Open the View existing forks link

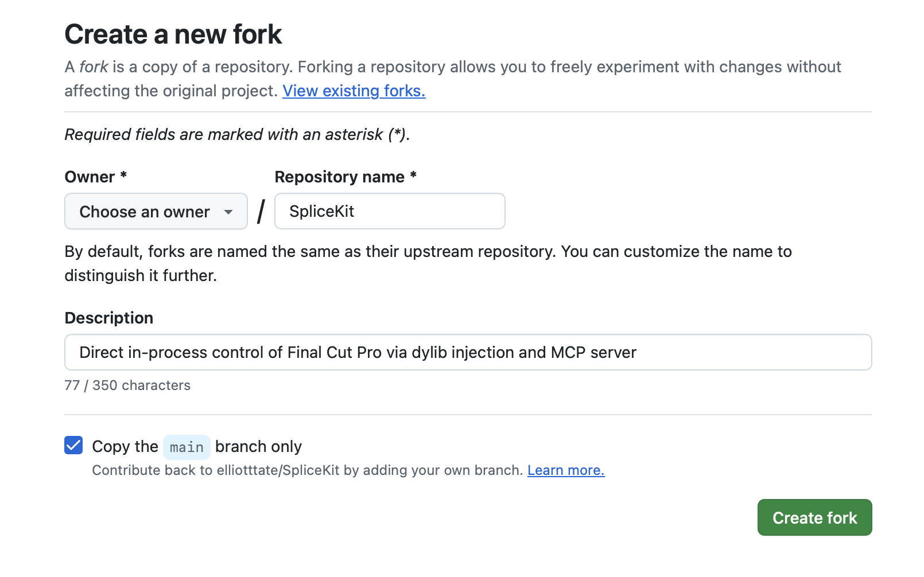(354, 91)
